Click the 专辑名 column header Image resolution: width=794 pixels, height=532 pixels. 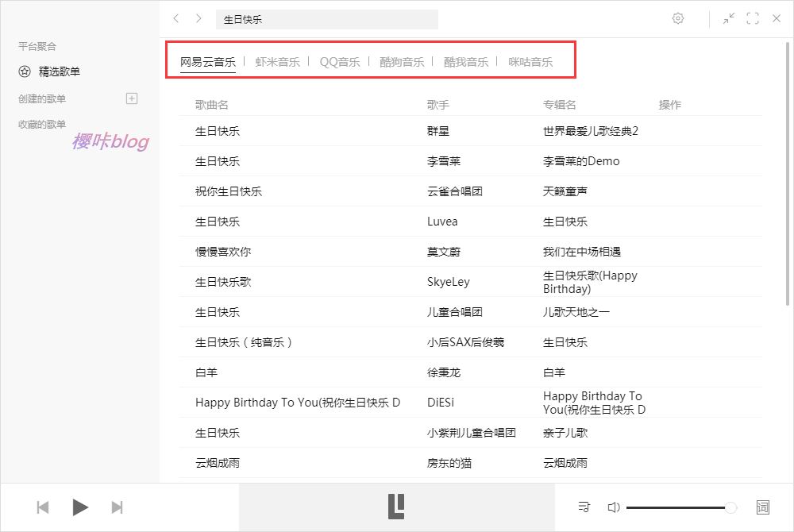tap(560, 105)
